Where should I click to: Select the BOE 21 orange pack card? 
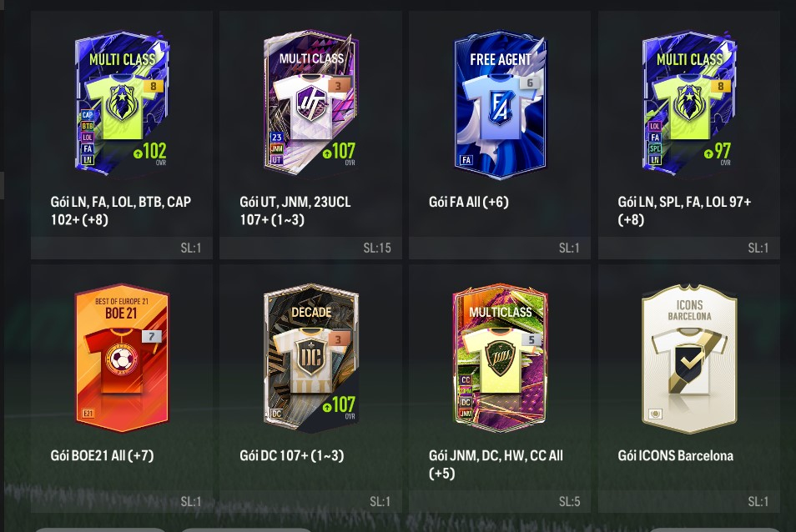[122, 359]
